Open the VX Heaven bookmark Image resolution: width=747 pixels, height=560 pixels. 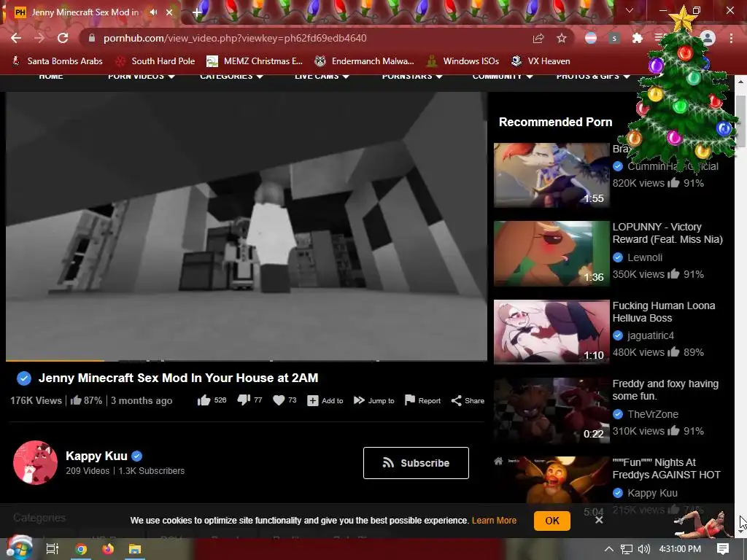tap(541, 61)
